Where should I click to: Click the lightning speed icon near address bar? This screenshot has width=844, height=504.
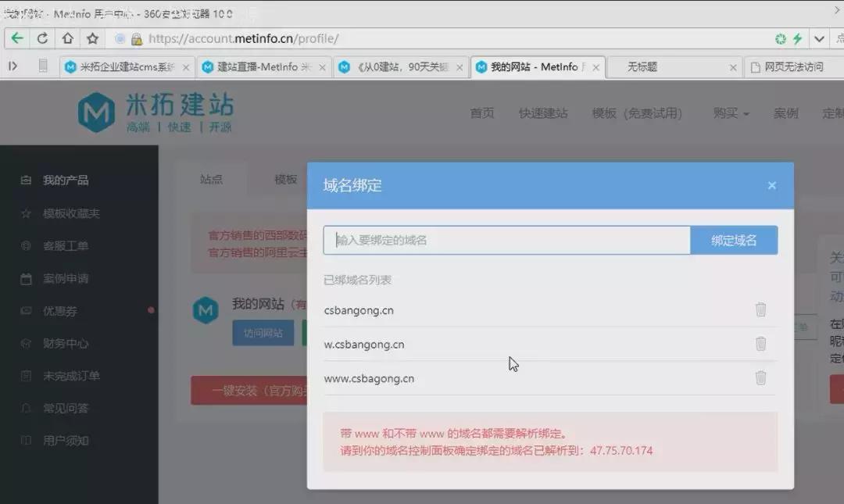(798, 38)
